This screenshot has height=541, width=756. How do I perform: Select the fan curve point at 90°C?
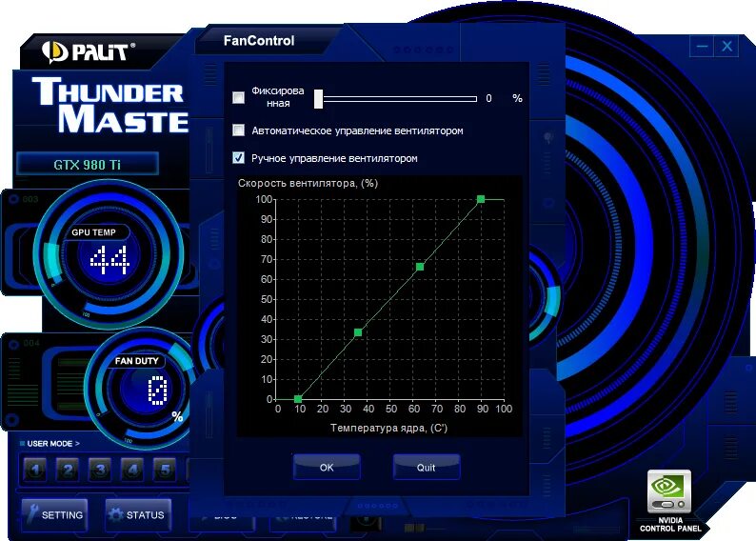pos(481,199)
